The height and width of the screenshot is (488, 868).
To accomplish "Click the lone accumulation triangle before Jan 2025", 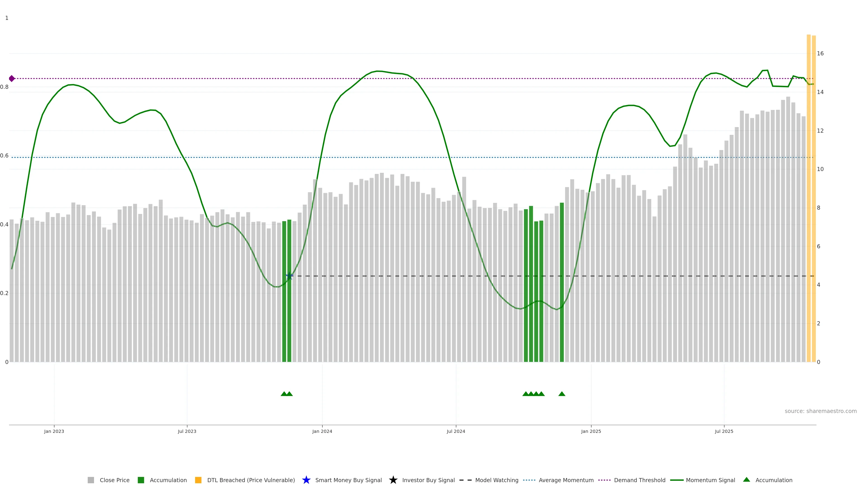I will tap(562, 394).
